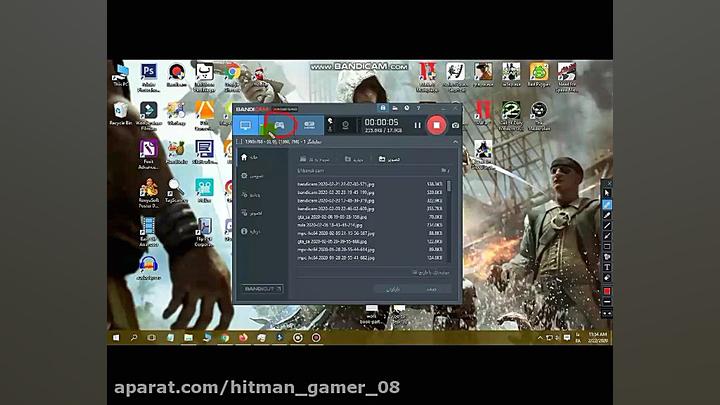The width and height of the screenshot is (720, 405).
Task: Switch to the Images folder tab
Action: coord(389,159)
